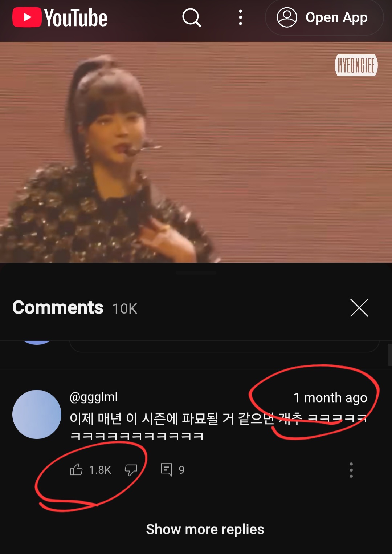The height and width of the screenshot is (554, 392).
Task: Click the HYEONGIEE watermark badge
Action: coord(356,65)
